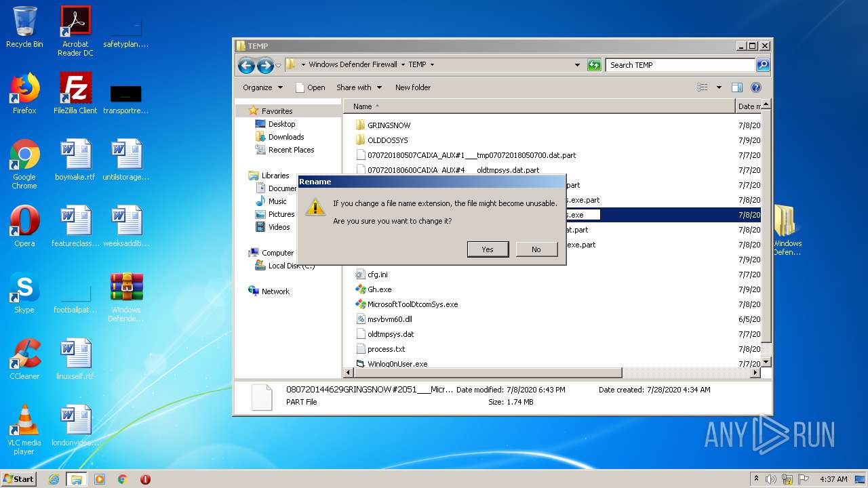
Task: Open Recent Places in Favorites
Action: click(291, 150)
